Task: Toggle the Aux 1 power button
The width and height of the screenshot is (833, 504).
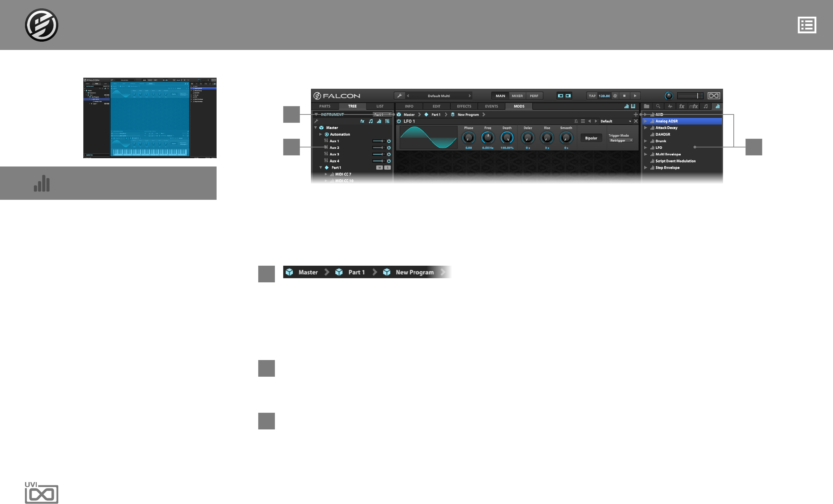Action: point(389,141)
